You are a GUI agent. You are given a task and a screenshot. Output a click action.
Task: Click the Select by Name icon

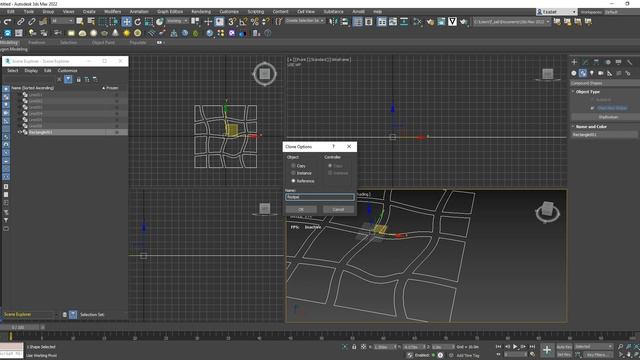pyautogui.click(x=91, y=21)
